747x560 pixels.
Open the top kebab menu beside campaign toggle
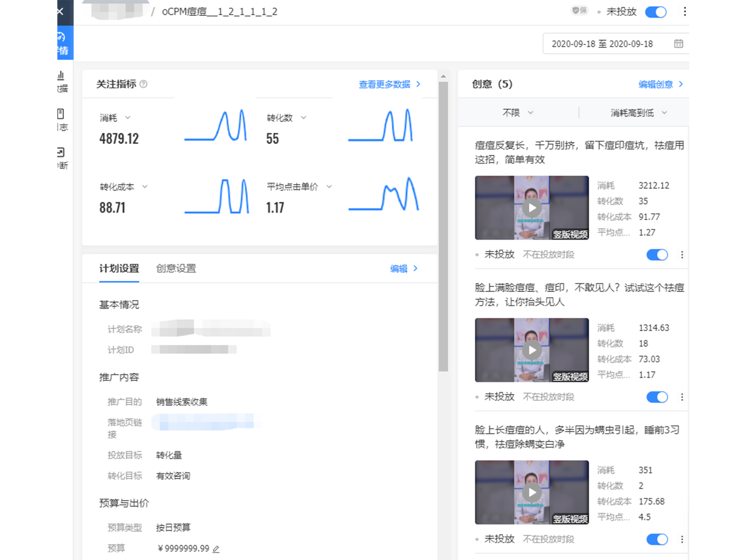(x=684, y=12)
